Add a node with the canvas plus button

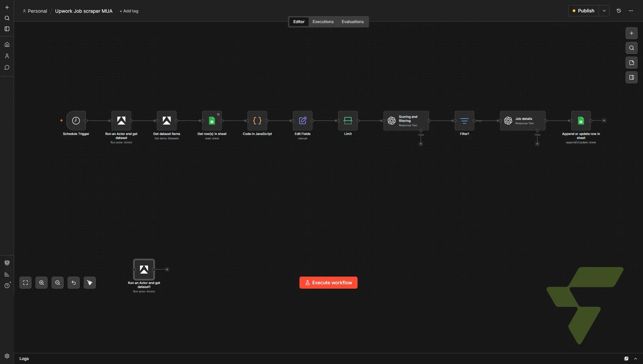[632, 33]
